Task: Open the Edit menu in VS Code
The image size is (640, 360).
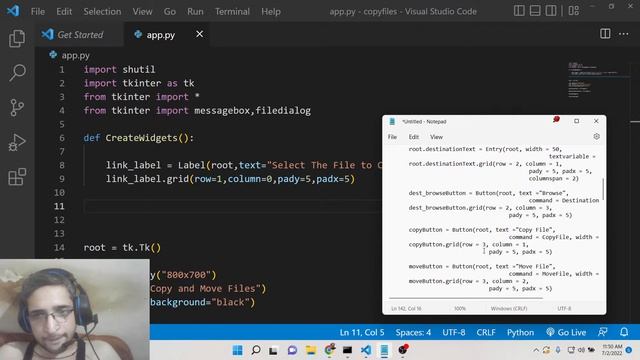Action: tap(64, 11)
